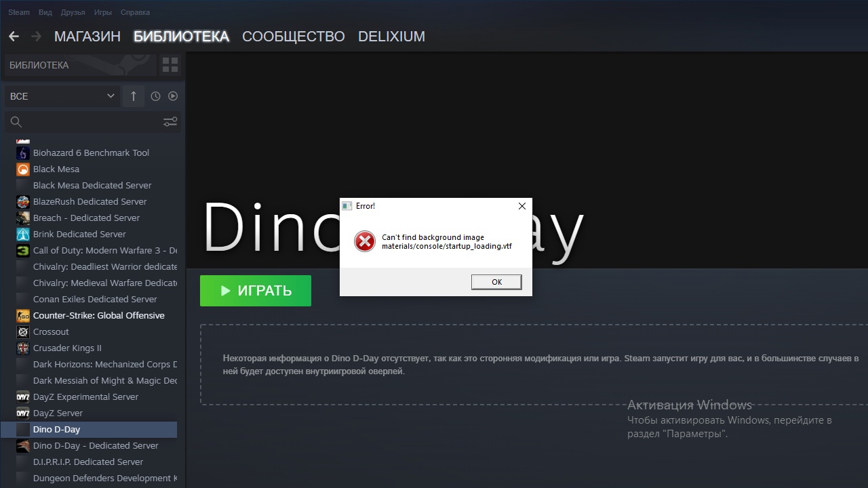This screenshot has height=488, width=868.
Task: Click the green ИГРАТЬ button
Action: click(256, 291)
